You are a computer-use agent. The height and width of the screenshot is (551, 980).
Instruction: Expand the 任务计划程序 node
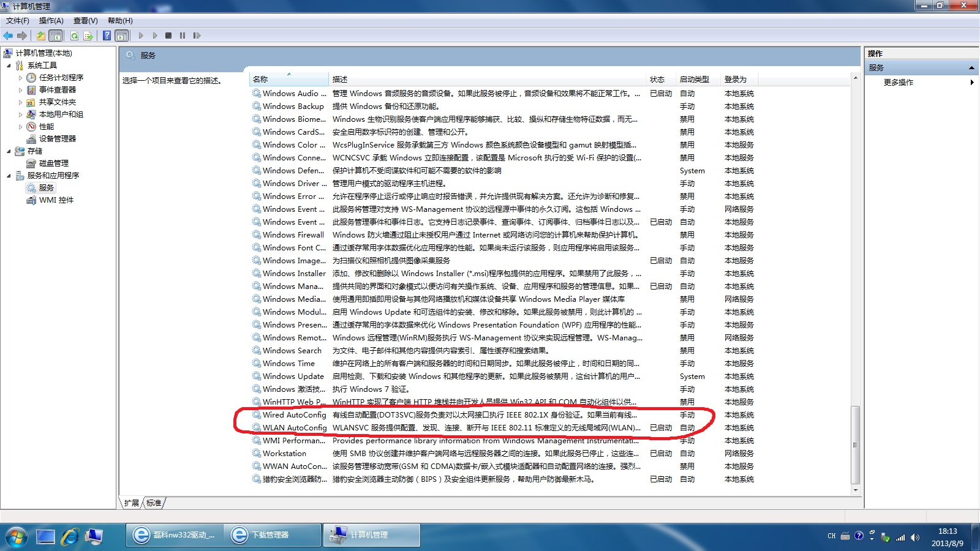[20, 78]
